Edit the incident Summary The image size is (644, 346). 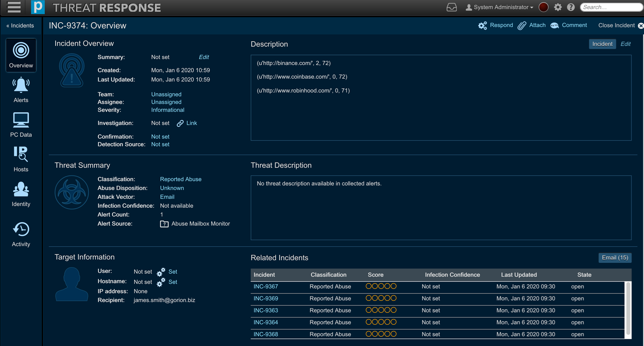click(204, 57)
